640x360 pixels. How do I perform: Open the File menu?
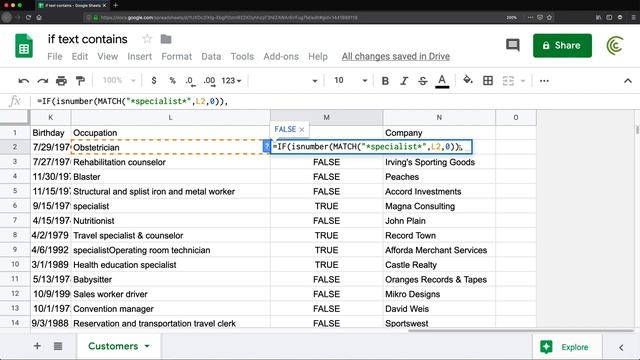(x=55, y=56)
